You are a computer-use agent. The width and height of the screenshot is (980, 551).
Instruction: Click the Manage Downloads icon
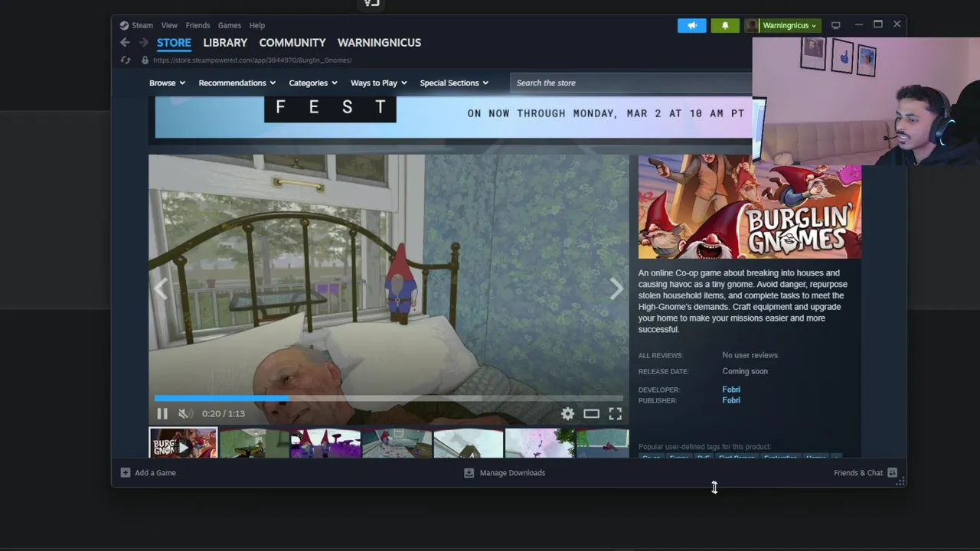tap(469, 473)
